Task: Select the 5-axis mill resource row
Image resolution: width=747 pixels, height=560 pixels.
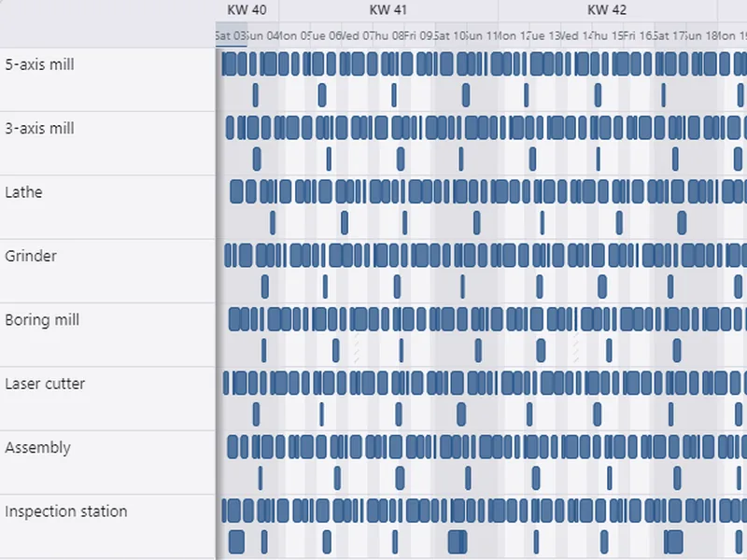Action: click(107, 79)
